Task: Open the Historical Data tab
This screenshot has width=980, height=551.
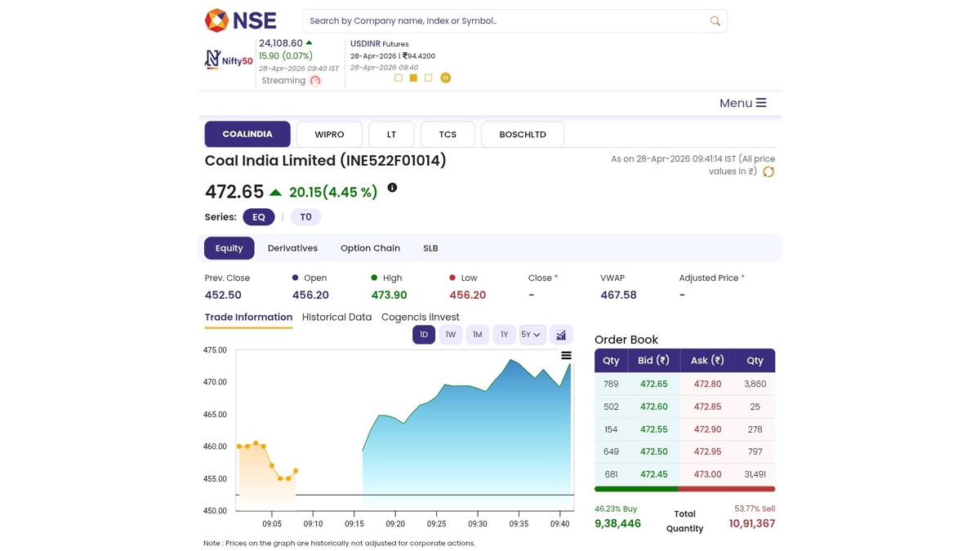Action: click(336, 318)
